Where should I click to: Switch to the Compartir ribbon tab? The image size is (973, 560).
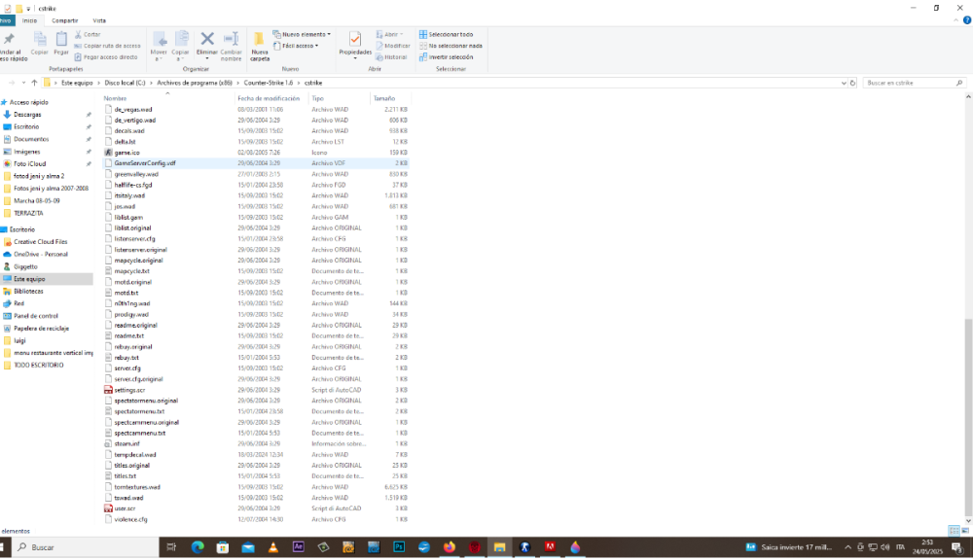tap(64, 20)
